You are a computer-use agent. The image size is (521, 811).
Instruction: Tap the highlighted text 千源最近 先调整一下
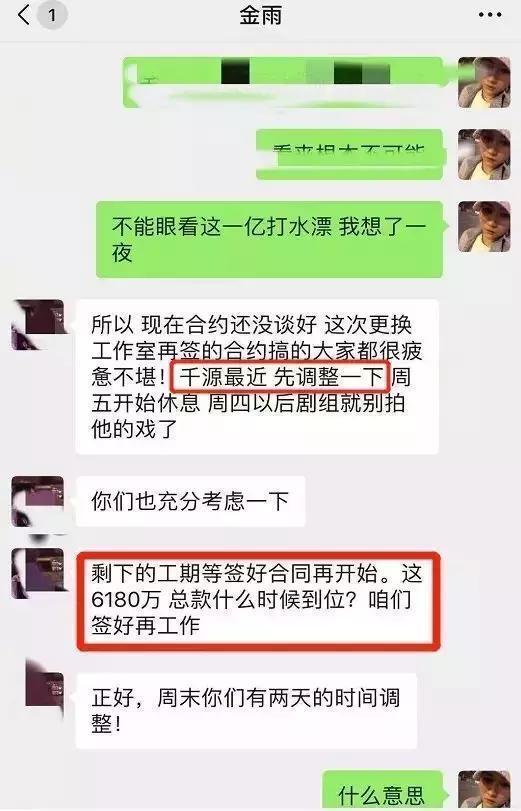280,377
